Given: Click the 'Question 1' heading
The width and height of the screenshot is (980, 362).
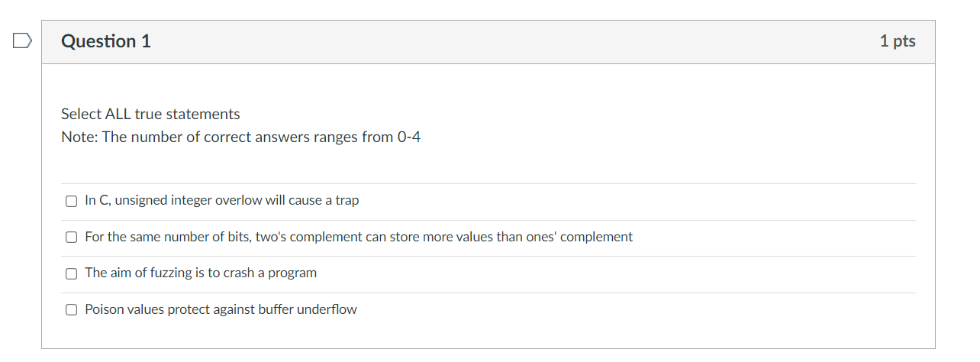Looking at the screenshot, I should point(106,41).
